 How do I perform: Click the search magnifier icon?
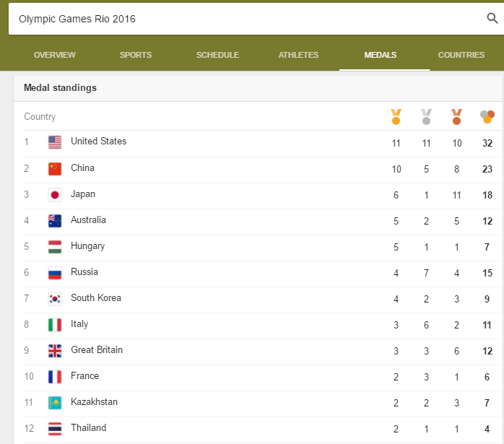pos(492,18)
